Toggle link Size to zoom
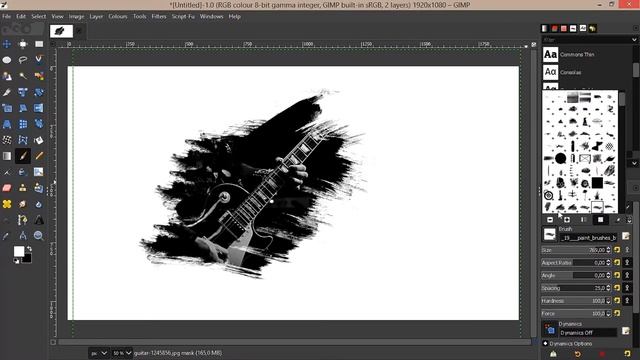This screenshot has height=360, width=640. [627, 250]
